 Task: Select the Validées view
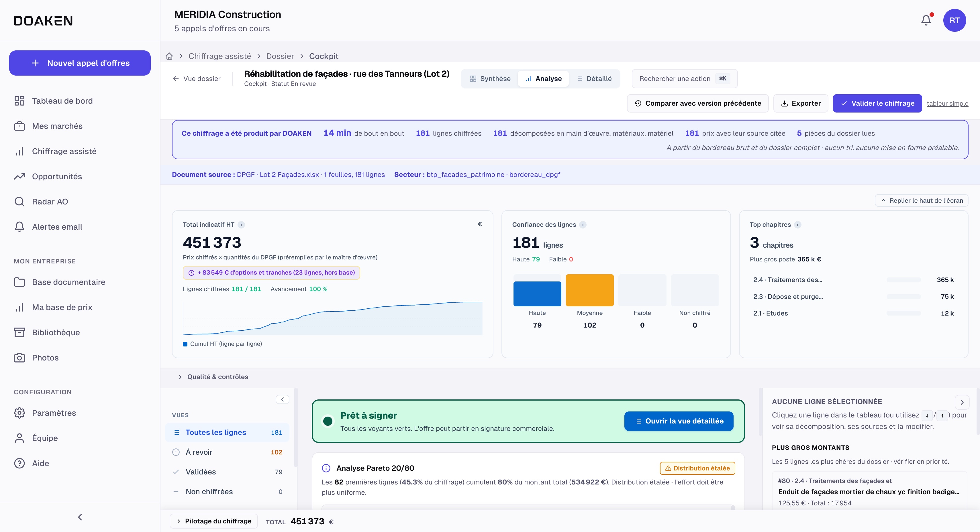tap(227, 472)
